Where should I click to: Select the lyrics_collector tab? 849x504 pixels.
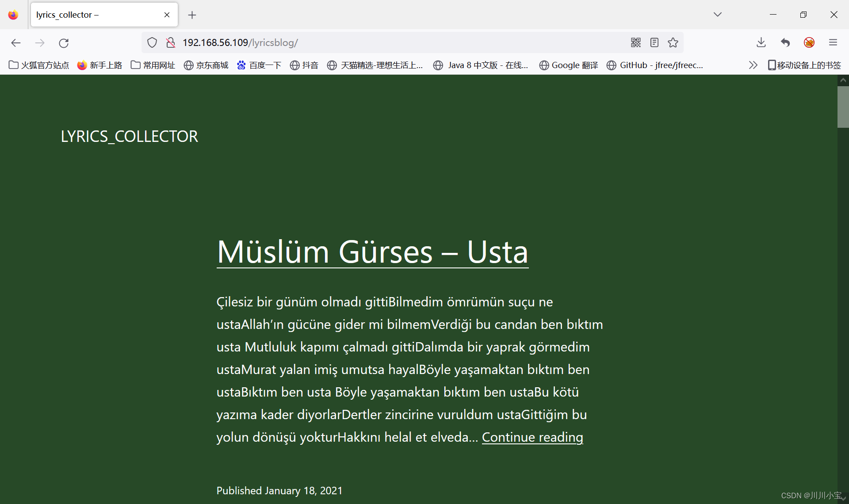[x=97, y=15]
